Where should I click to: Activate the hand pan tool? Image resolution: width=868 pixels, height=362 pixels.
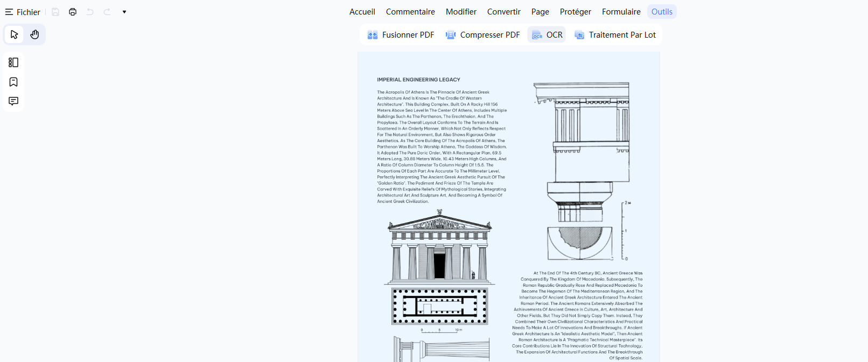pos(34,34)
